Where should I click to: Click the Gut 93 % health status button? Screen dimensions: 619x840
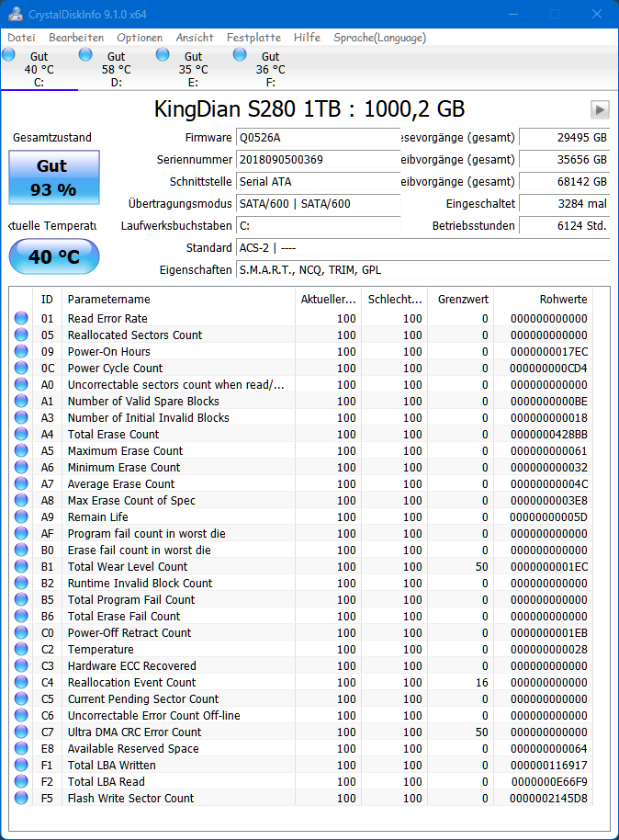click(54, 177)
